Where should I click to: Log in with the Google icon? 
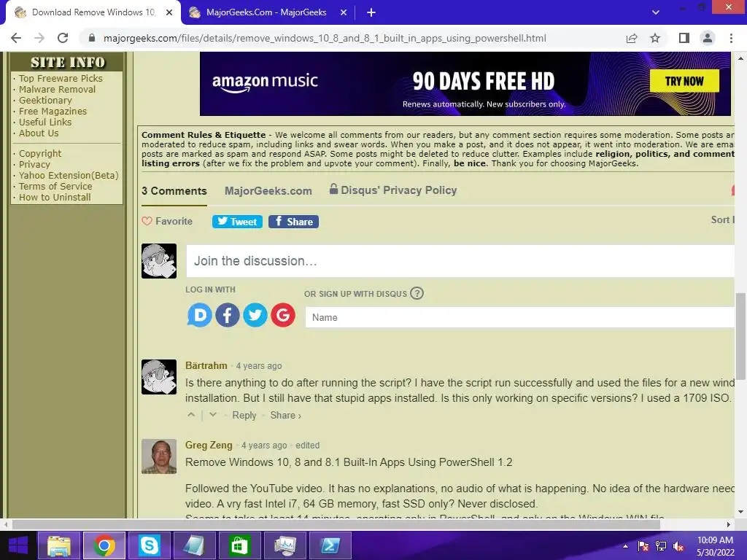coord(283,315)
